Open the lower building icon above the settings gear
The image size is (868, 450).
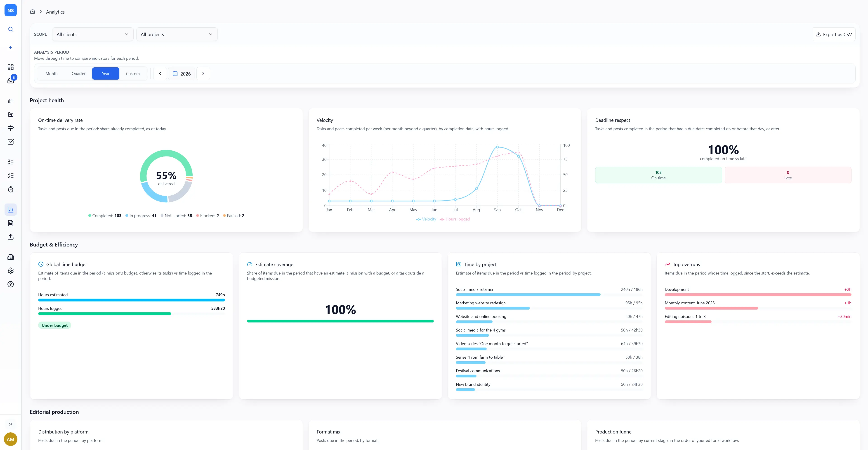[10, 257]
